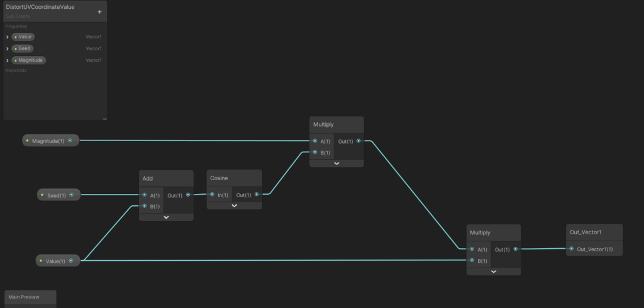This screenshot has height=308, width=644.
Task: Click the DistortUVCoordinateValue Blackboard title
Action: point(40,7)
